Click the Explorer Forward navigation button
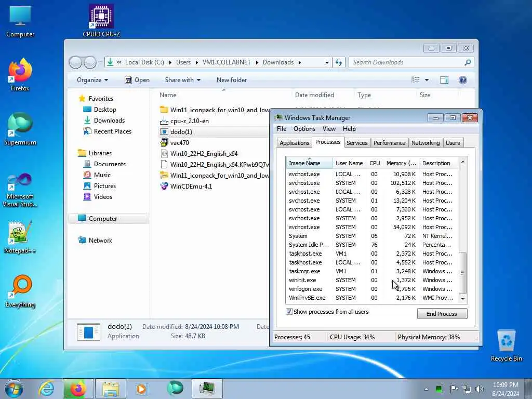This screenshot has height=399, width=532. 90,62
